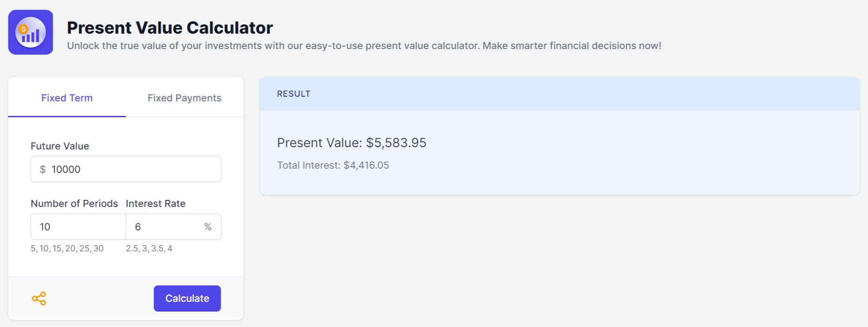
Task: Choose the 2.5 interest rate suggestion
Action: (x=132, y=249)
